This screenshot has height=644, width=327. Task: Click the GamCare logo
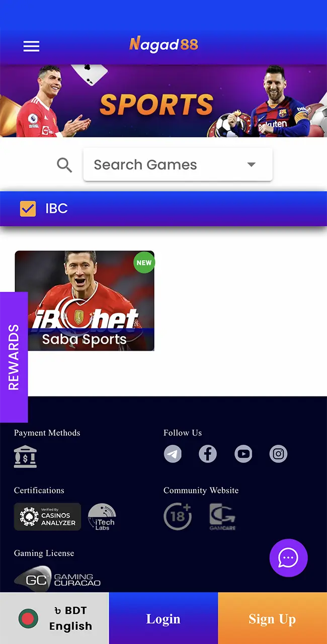222,517
